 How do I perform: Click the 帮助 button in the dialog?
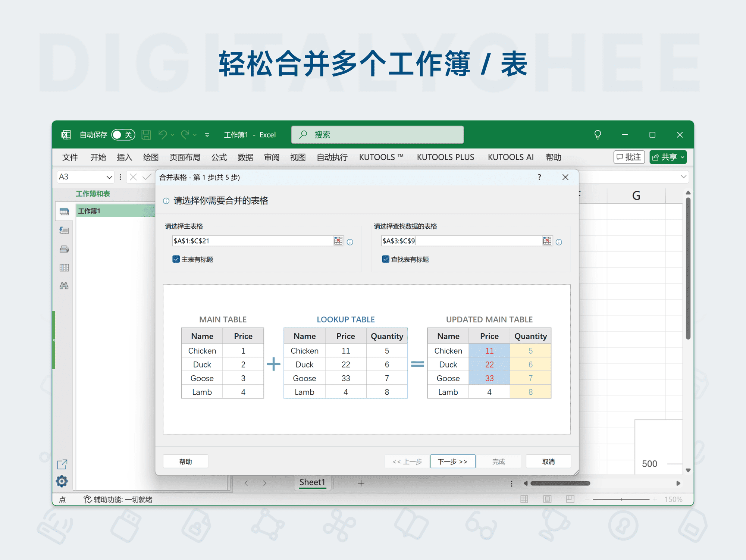coord(185,462)
